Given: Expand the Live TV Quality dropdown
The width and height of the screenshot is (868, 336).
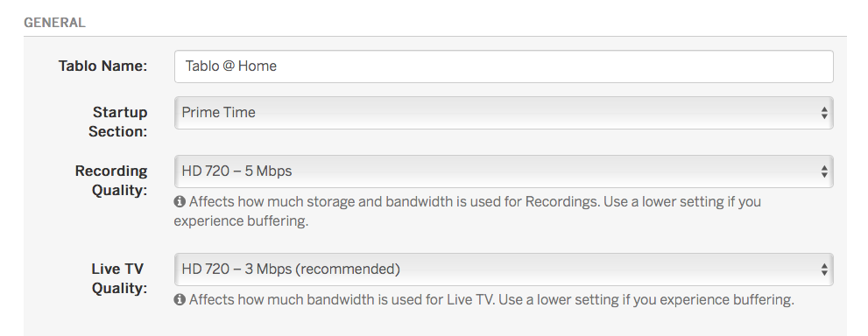Looking at the screenshot, I should 504,269.
